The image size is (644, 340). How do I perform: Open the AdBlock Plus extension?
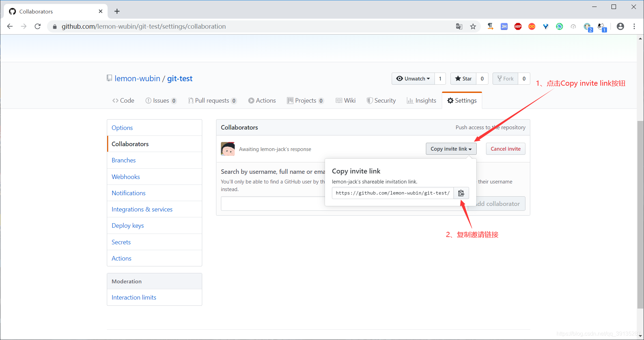click(x=518, y=26)
